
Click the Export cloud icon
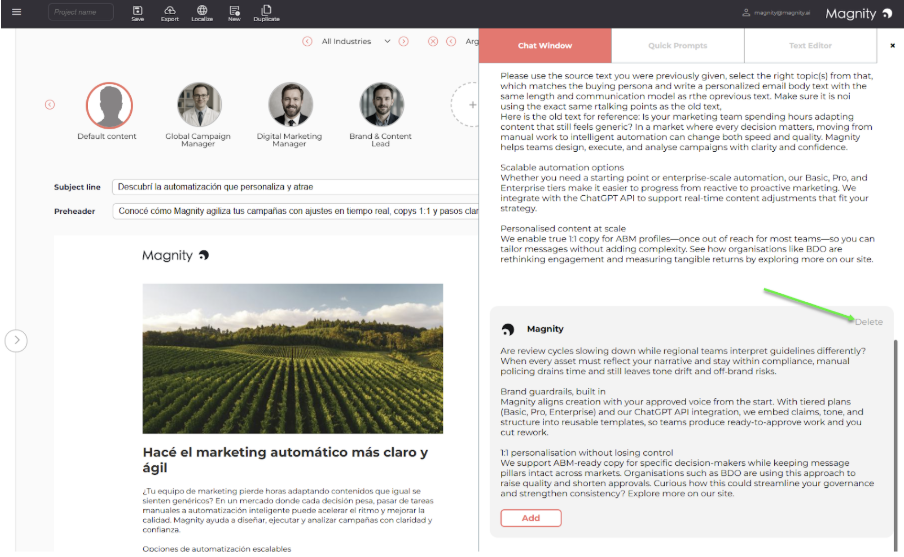tap(169, 13)
